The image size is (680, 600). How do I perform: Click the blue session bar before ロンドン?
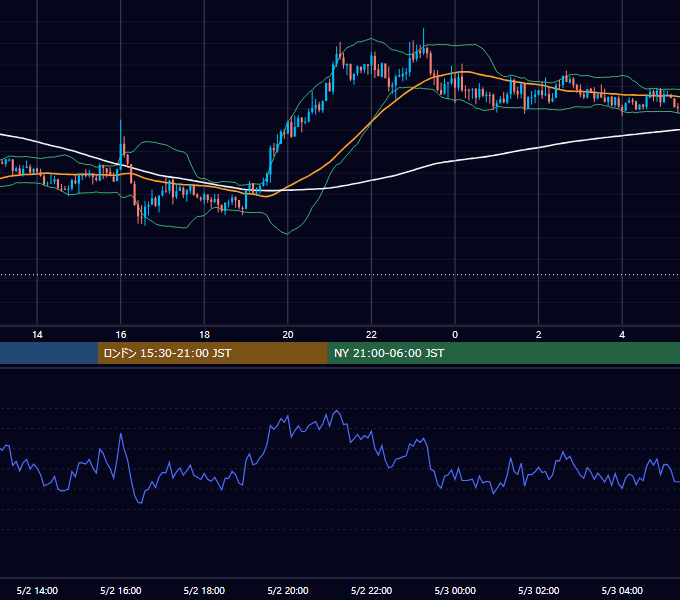pyautogui.click(x=49, y=353)
